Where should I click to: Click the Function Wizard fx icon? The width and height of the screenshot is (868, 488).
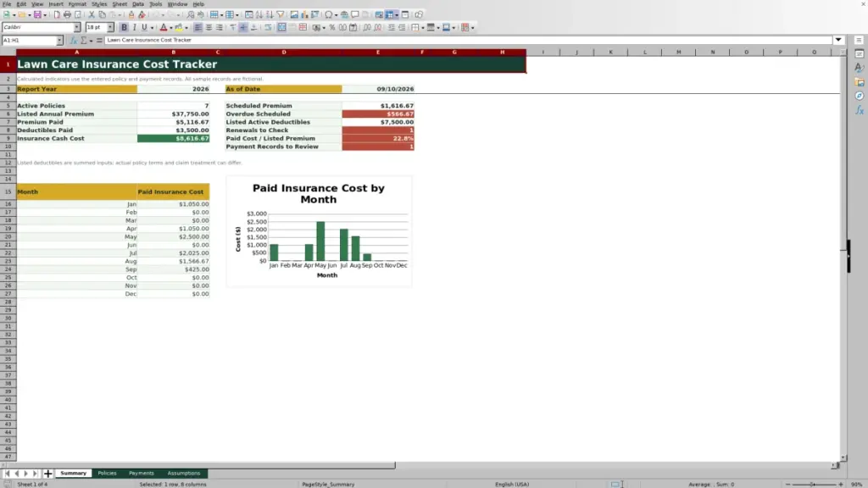(x=74, y=41)
